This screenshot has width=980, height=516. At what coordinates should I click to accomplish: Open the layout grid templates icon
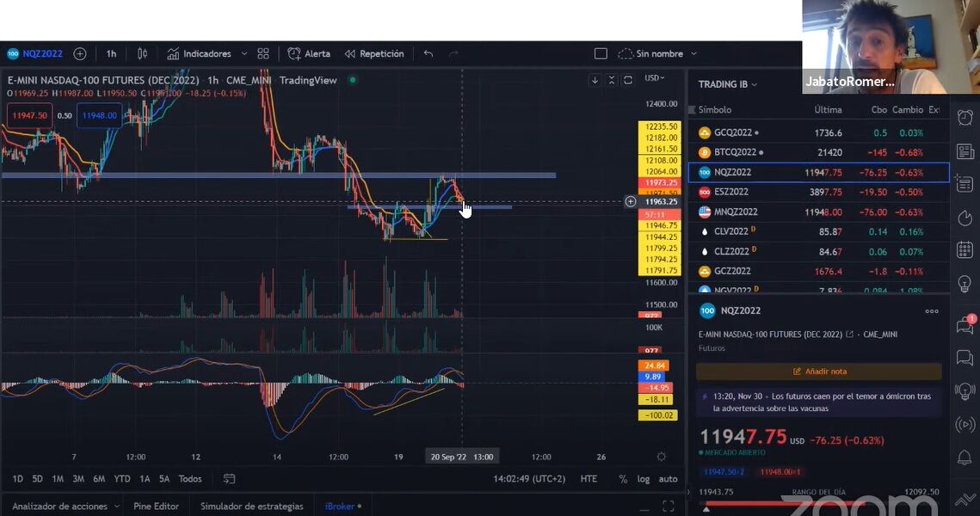[x=263, y=53]
